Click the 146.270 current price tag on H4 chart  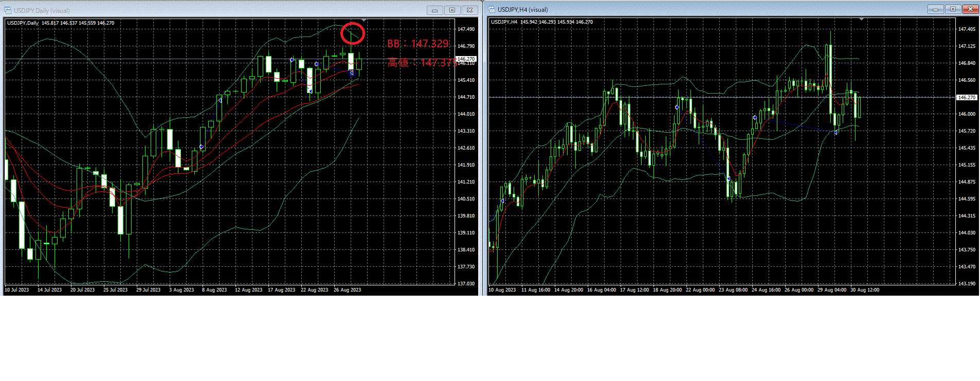coord(966,97)
